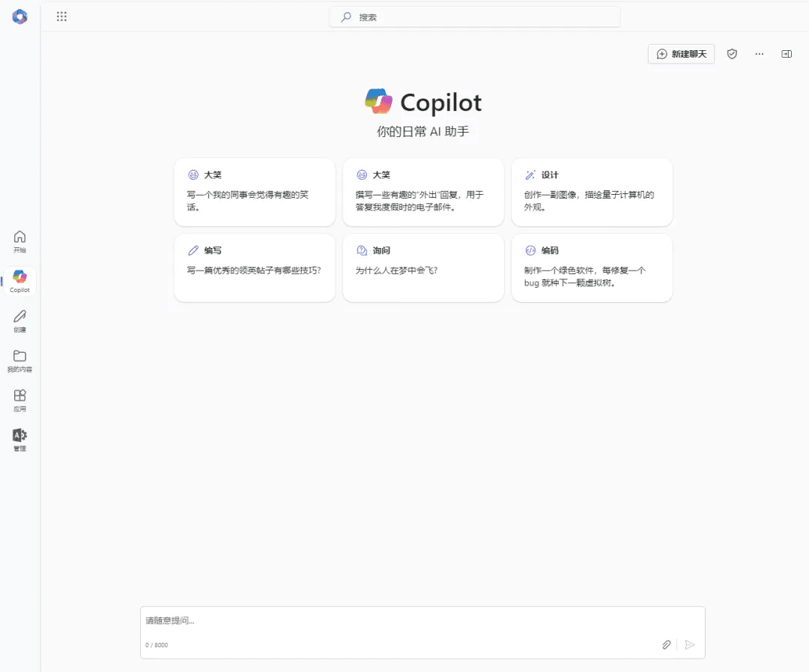Select the Copilot sidebar icon
This screenshot has height=672, width=809.
click(20, 281)
